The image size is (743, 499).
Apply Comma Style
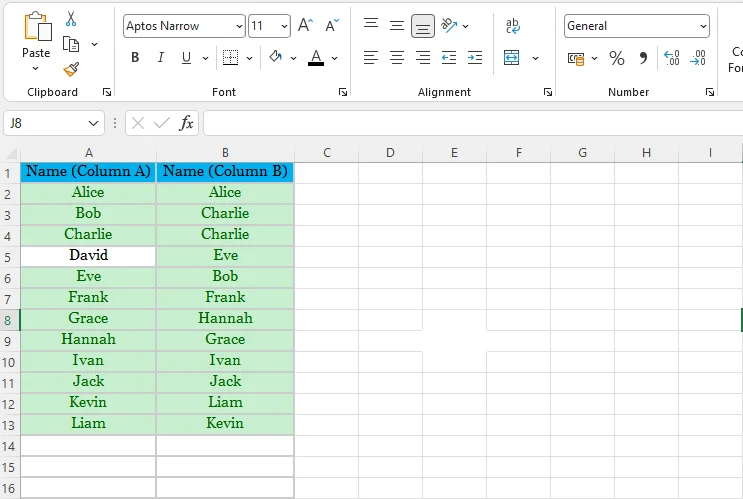[x=643, y=58]
